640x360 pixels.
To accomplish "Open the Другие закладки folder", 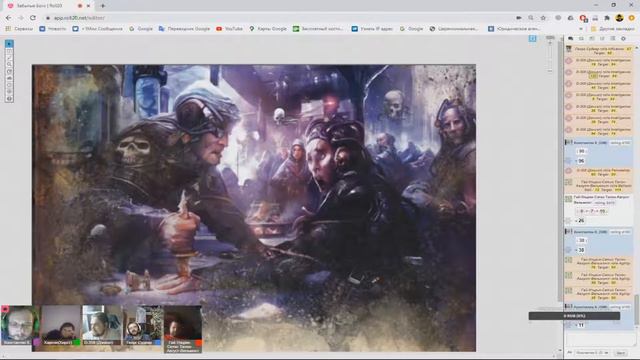I will 612,29.
